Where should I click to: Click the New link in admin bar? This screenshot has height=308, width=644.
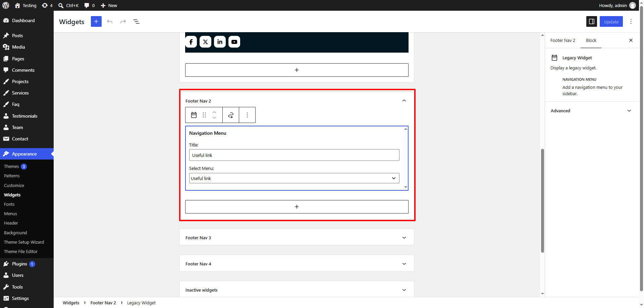(x=109, y=5)
